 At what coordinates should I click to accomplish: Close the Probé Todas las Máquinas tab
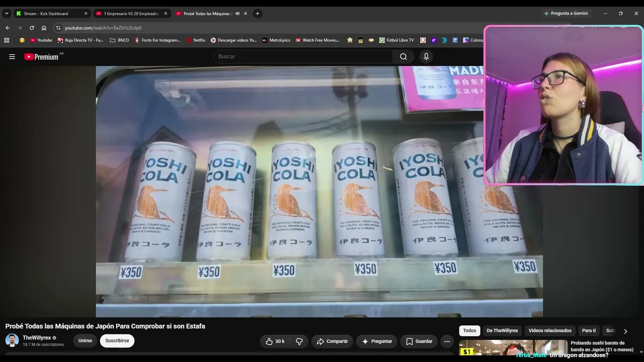246,14
